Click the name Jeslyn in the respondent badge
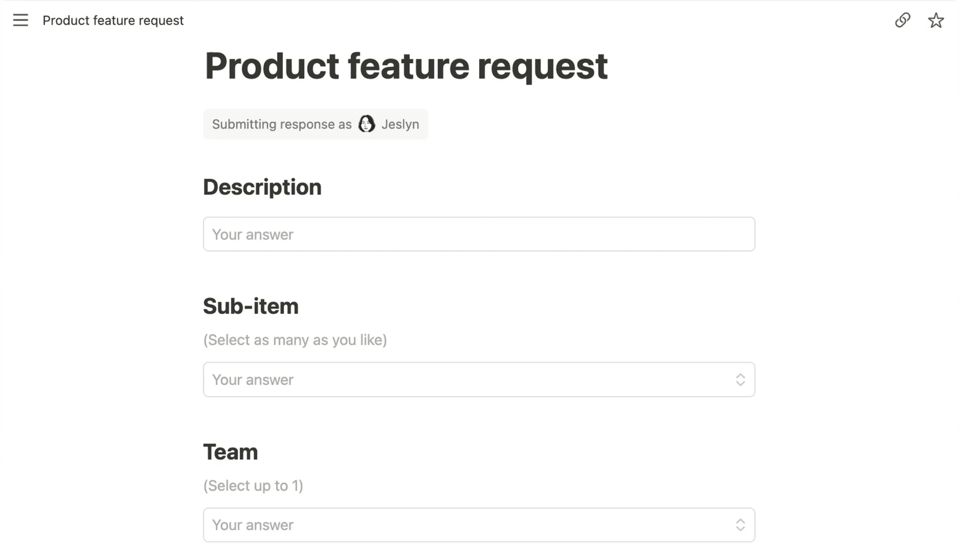The width and height of the screenshot is (959, 560). (400, 124)
